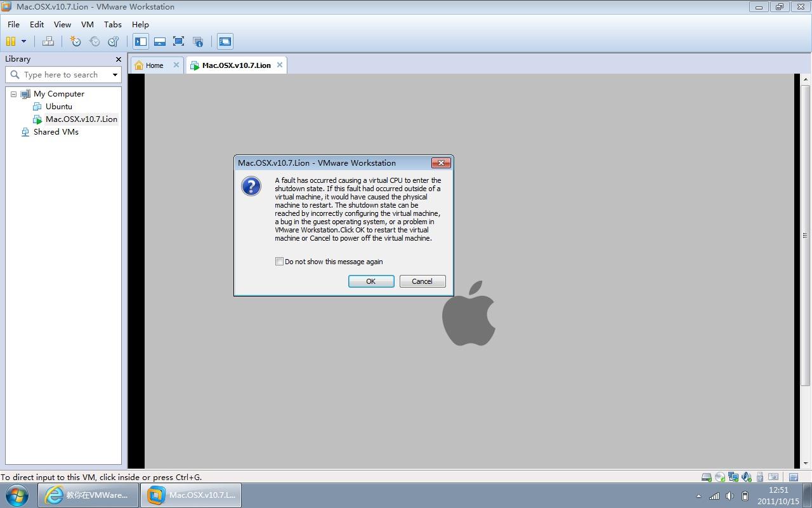Close the Home tab
The width and height of the screenshot is (812, 508).
pos(176,65)
